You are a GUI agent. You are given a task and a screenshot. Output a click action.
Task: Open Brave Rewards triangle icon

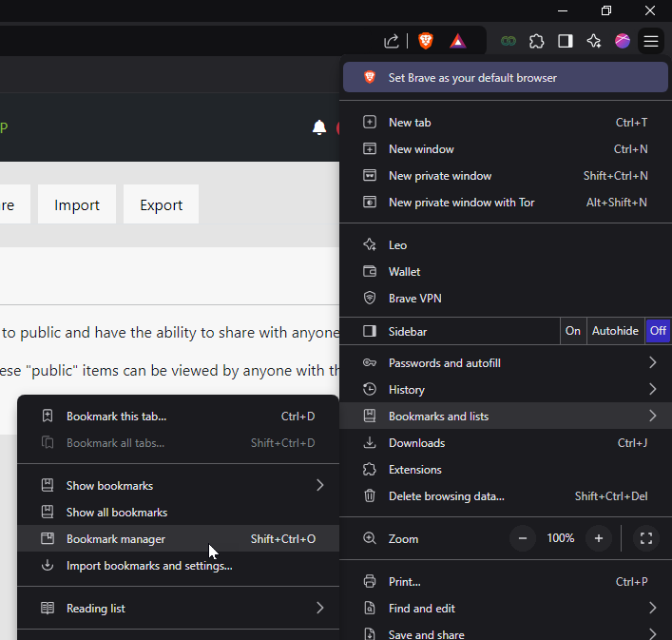tap(458, 41)
